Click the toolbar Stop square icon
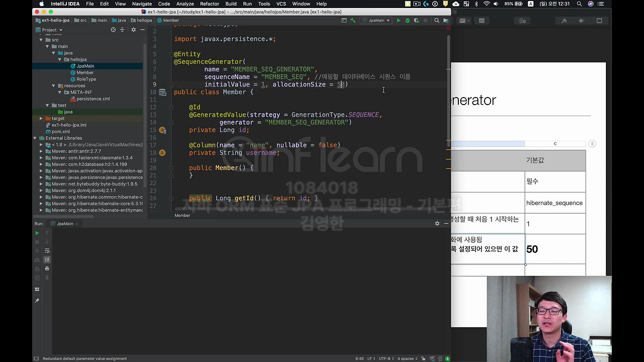Viewport: 644px width, 362px height. click(x=425, y=21)
